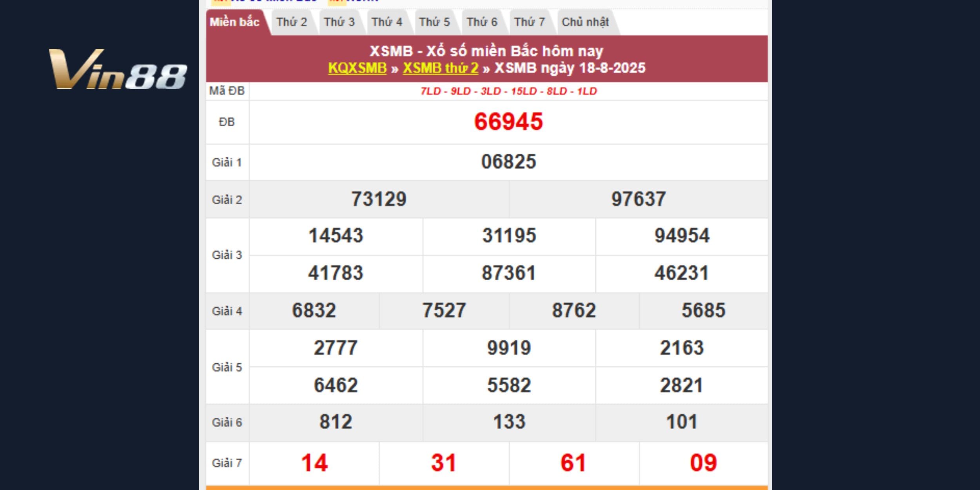The width and height of the screenshot is (980, 490).
Task: Switch to the Thứ 7 tab
Action: [x=529, y=22]
